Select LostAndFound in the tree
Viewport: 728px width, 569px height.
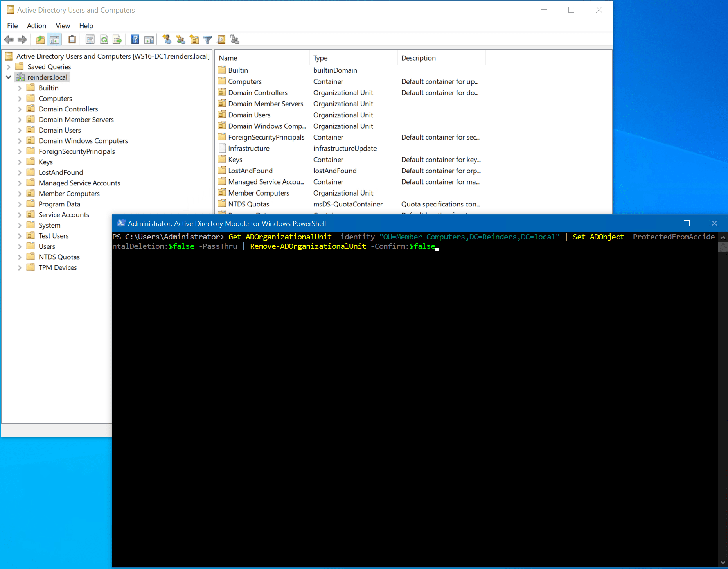(61, 172)
